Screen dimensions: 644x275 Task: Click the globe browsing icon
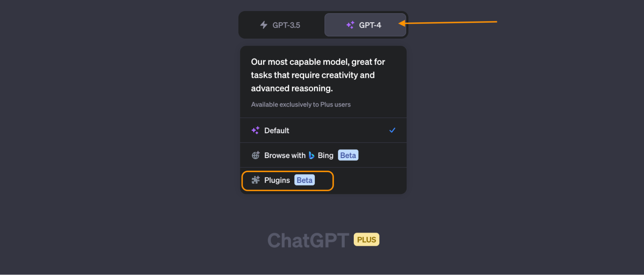click(255, 155)
